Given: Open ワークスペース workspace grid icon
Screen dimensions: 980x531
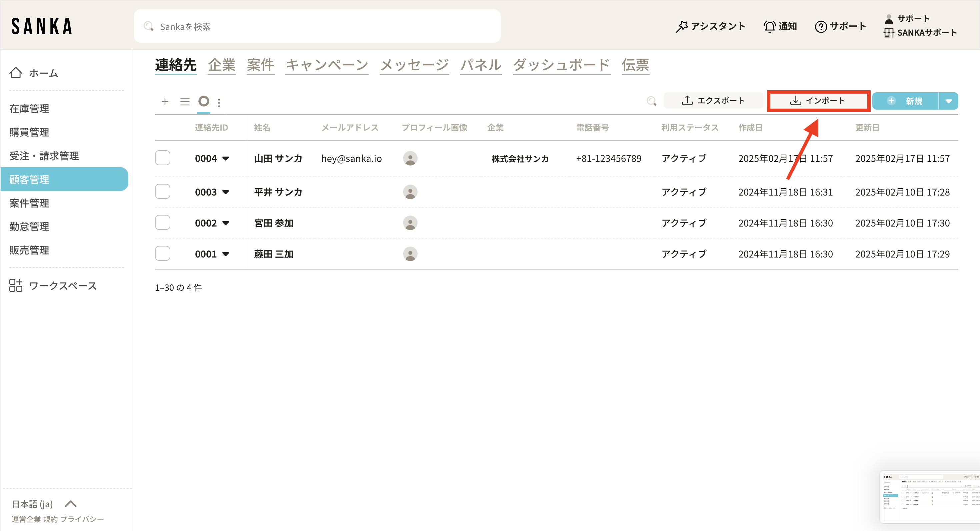Looking at the screenshot, I should (16, 285).
